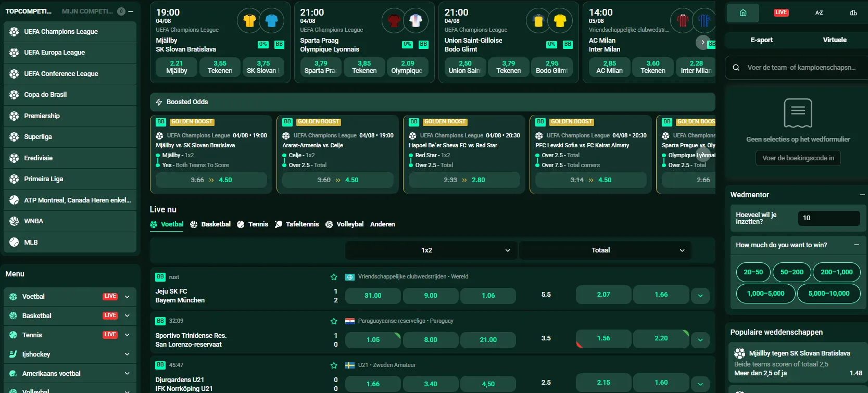The height and width of the screenshot is (393, 868).
Task: Favorite the Jeju SK FC match star
Action: pos(334,277)
